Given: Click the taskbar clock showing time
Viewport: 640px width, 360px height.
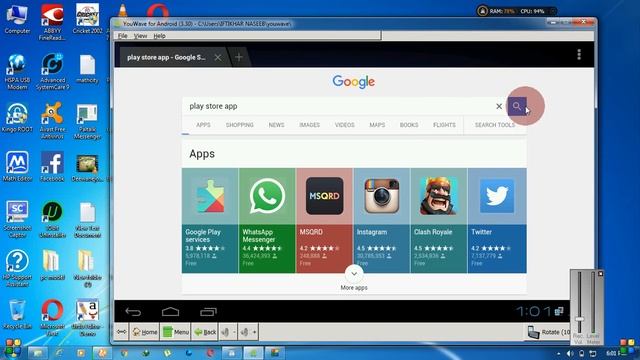Looking at the screenshot, I should [x=612, y=353].
